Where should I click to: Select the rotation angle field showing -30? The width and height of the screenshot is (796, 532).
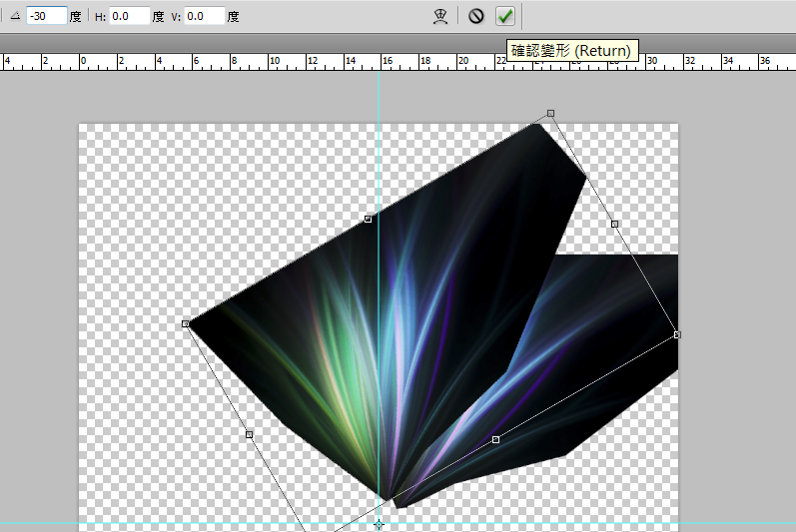click(47, 16)
